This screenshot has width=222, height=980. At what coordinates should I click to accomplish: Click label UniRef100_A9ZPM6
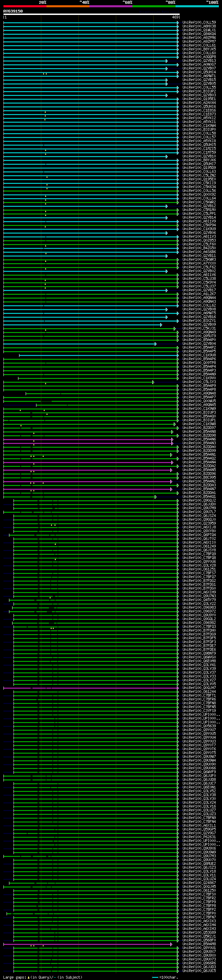(199, 38)
